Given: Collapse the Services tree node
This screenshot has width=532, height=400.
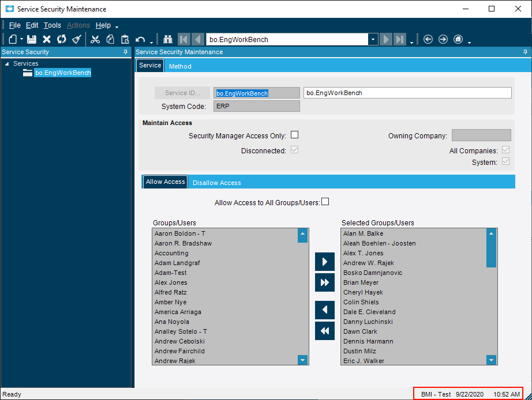Looking at the screenshot, I should (7, 64).
